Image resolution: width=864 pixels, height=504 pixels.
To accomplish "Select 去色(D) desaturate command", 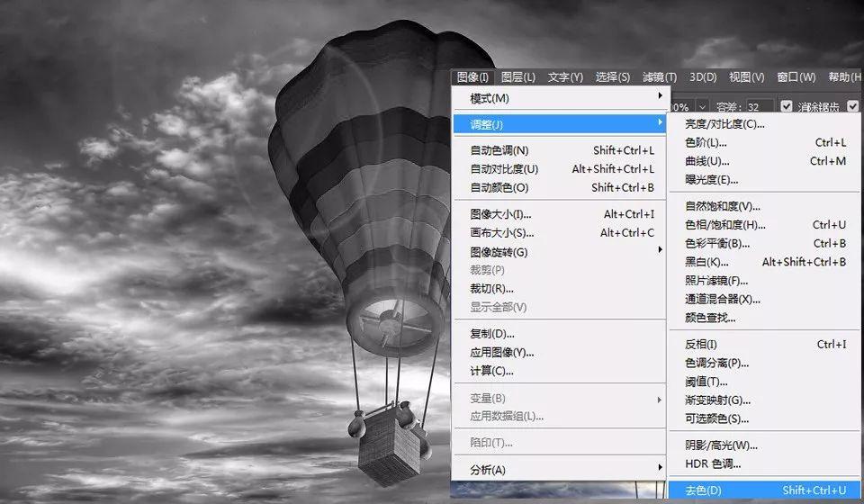I will click(765, 490).
